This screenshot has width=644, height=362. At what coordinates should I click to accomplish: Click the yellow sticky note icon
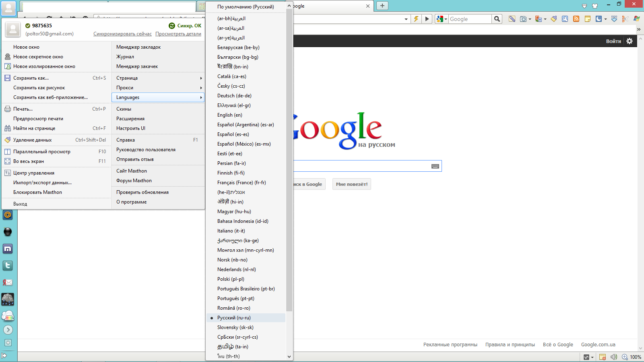coord(587,19)
